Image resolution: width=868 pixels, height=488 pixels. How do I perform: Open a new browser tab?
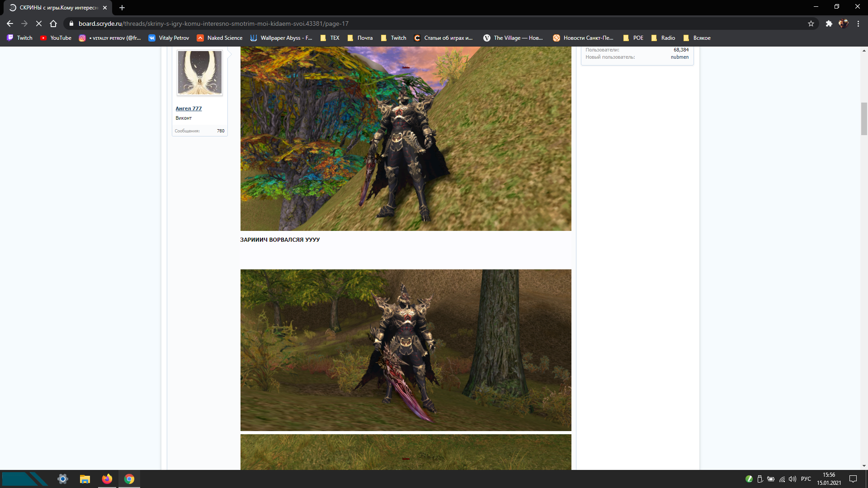pos(122,8)
